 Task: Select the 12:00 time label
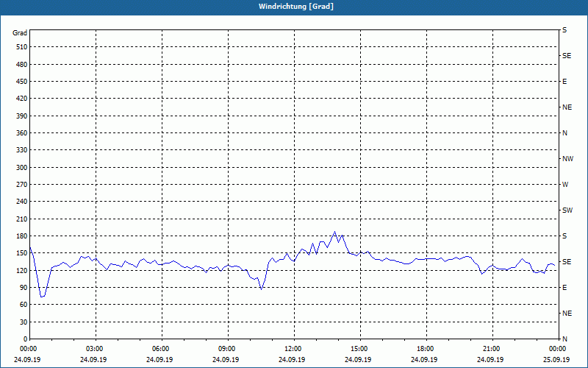click(292, 349)
